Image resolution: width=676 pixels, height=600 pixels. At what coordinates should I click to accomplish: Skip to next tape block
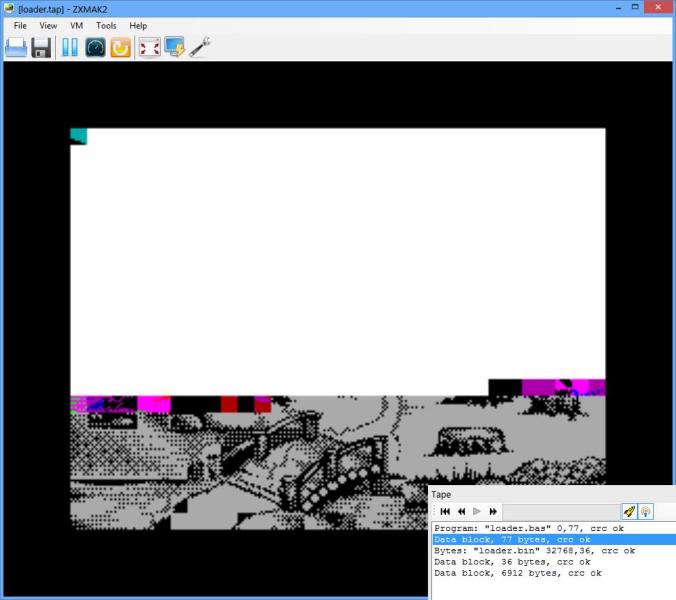click(x=493, y=511)
